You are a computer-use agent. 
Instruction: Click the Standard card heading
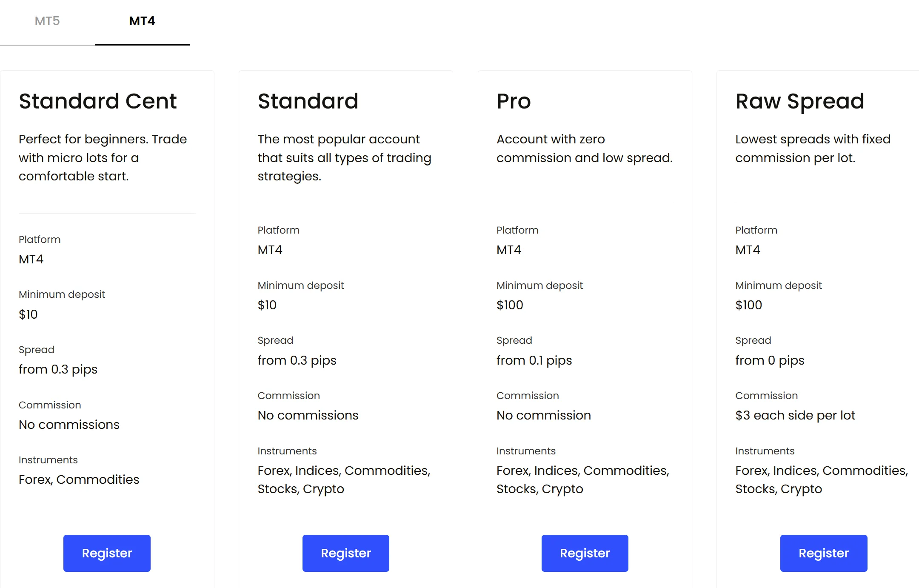[x=308, y=101]
